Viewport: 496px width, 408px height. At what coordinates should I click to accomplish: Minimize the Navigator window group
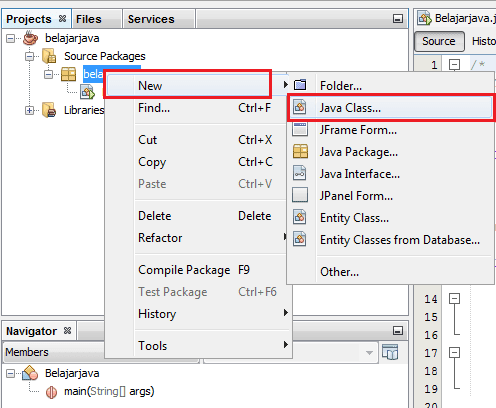tap(398, 331)
